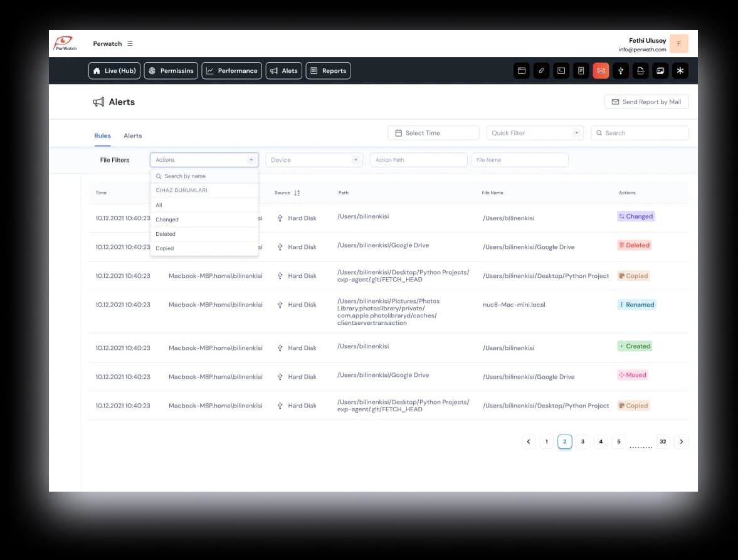Open the Device filter dropdown
Screen dimensions: 738x560
coord(314,159)
